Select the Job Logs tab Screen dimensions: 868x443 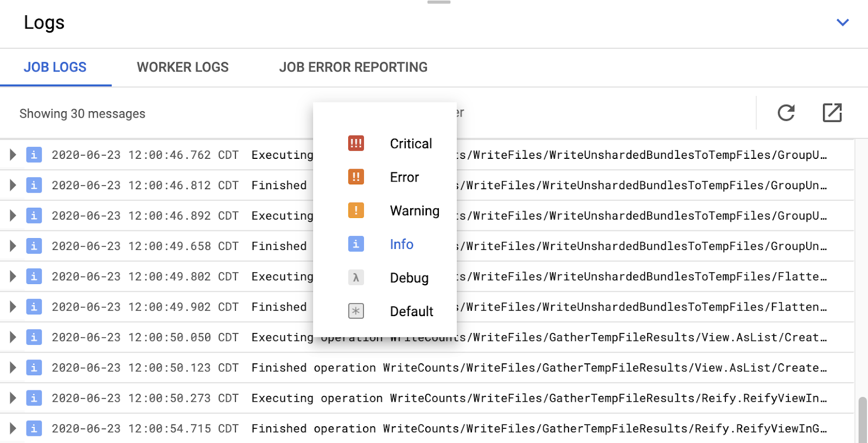click(x=55, y=67)
